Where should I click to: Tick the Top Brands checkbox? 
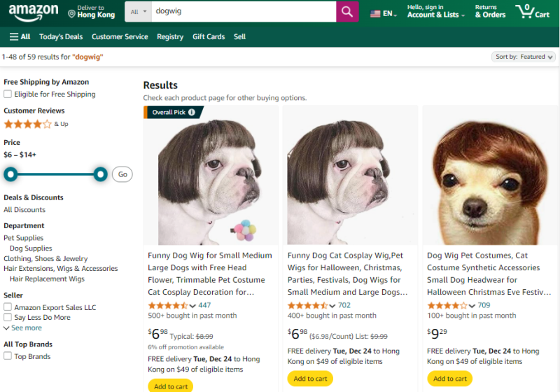[x=8, y=356]
